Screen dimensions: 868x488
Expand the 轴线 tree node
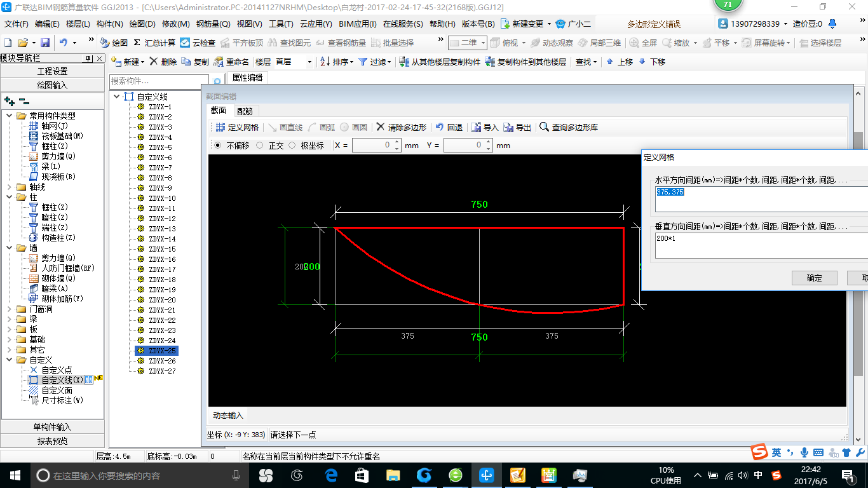pos(10,187)
